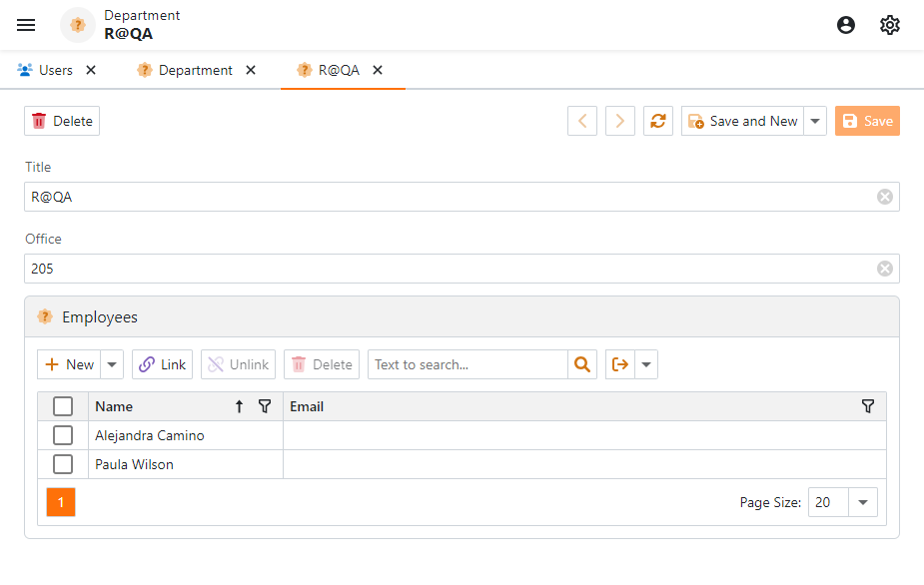Open the user account profile icon
Image resolution: width=924 pixels, height=585 pixels.
coord(846,25)
